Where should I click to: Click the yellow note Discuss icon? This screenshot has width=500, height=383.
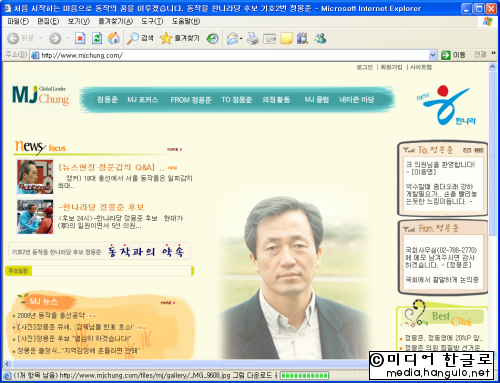pos(286,39)
